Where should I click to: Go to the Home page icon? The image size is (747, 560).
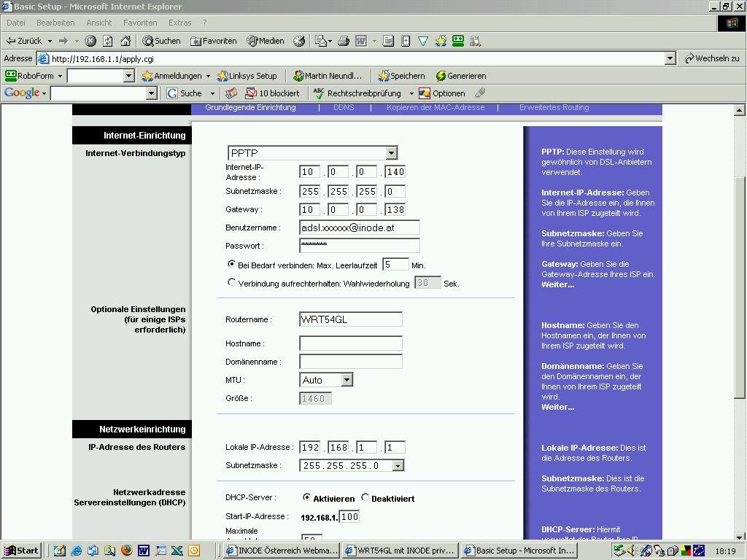coord(125,41)
